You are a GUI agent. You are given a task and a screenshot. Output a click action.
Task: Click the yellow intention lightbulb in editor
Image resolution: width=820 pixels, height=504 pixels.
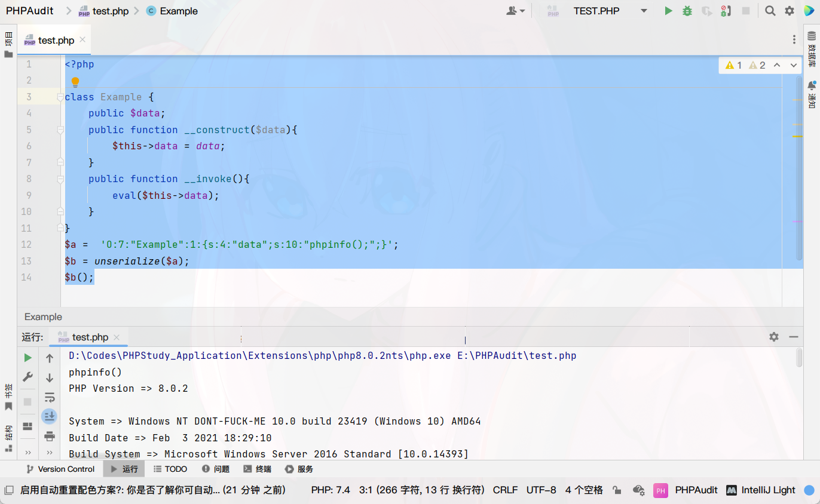(75, 82)
